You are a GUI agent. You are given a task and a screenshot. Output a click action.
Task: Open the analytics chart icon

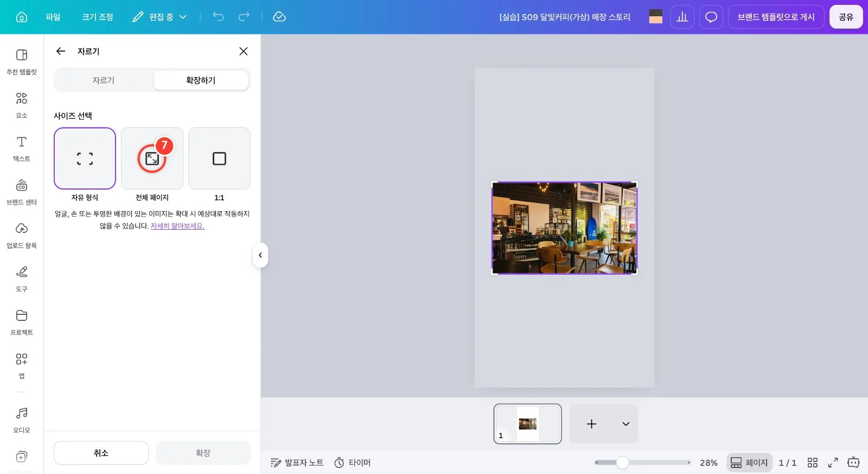[682, 17]
